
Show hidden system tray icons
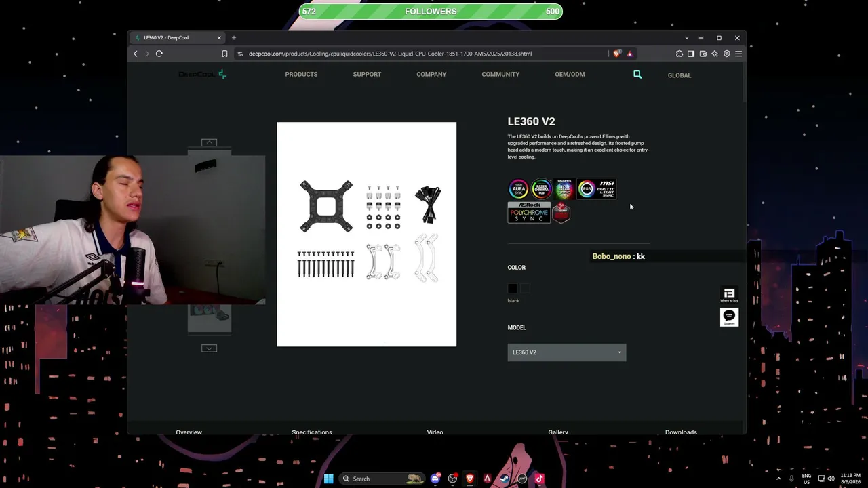(778, 479)
